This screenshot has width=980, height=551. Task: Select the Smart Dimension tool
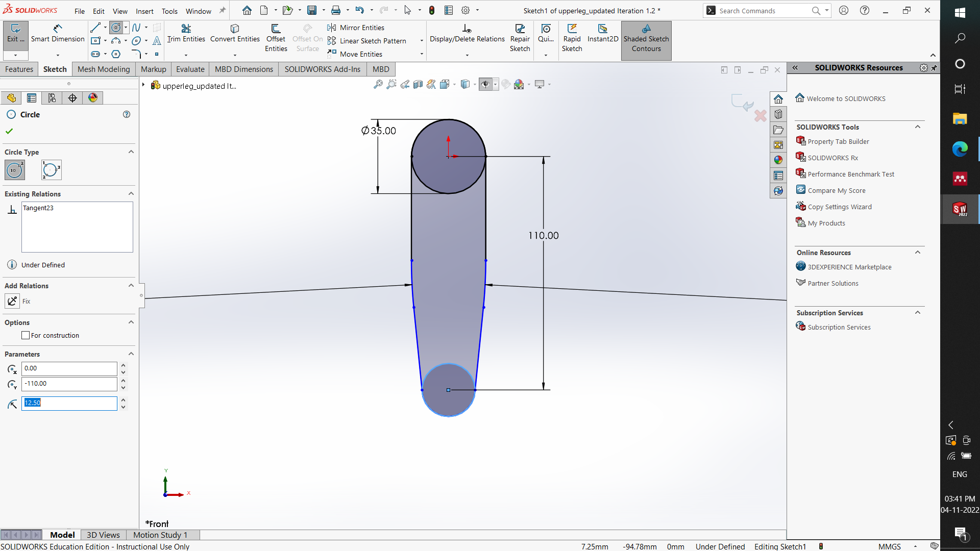click(57, 34)
